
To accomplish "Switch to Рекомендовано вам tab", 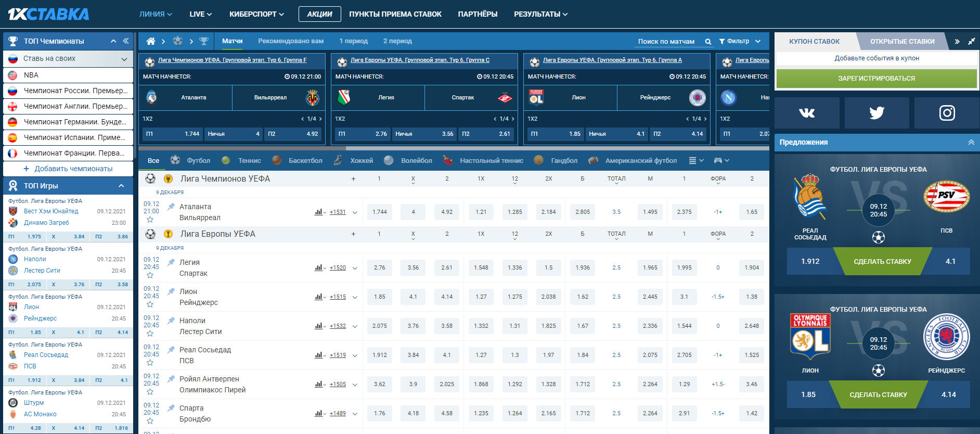I will pyautogui.click(x=291, y=41).
